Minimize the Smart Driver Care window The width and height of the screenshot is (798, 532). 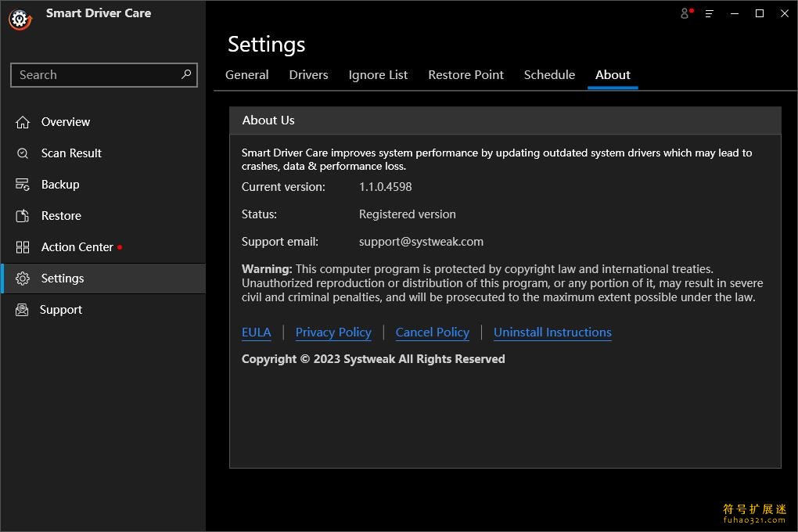735,14
